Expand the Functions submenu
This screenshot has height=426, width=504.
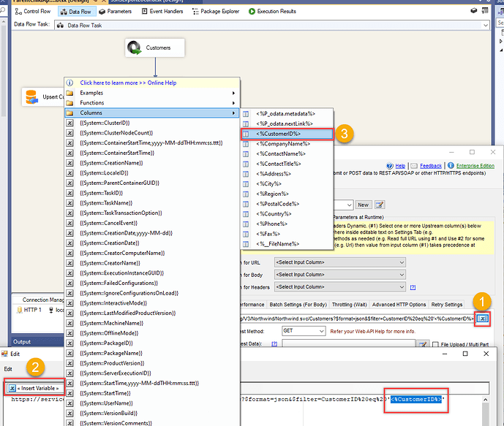tap(151, 103)
